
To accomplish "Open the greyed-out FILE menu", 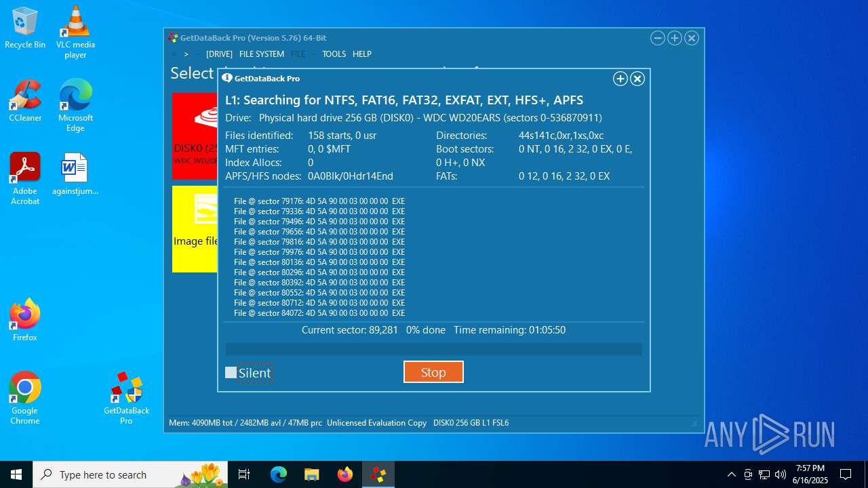I will point(298,54).
